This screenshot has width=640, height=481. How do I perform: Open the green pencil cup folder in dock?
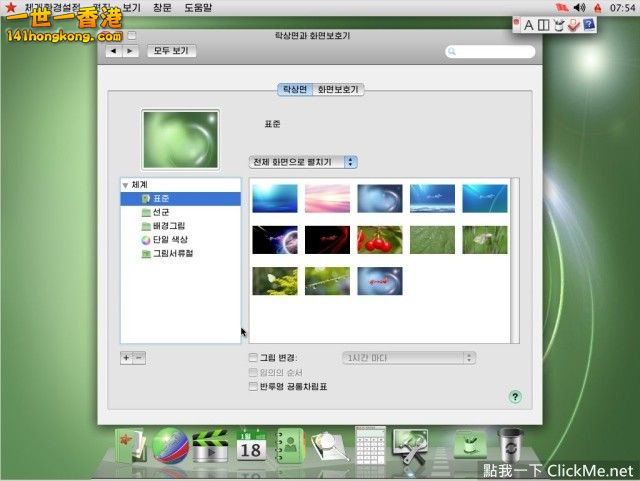pyautogui.click(x=470, y=445)
